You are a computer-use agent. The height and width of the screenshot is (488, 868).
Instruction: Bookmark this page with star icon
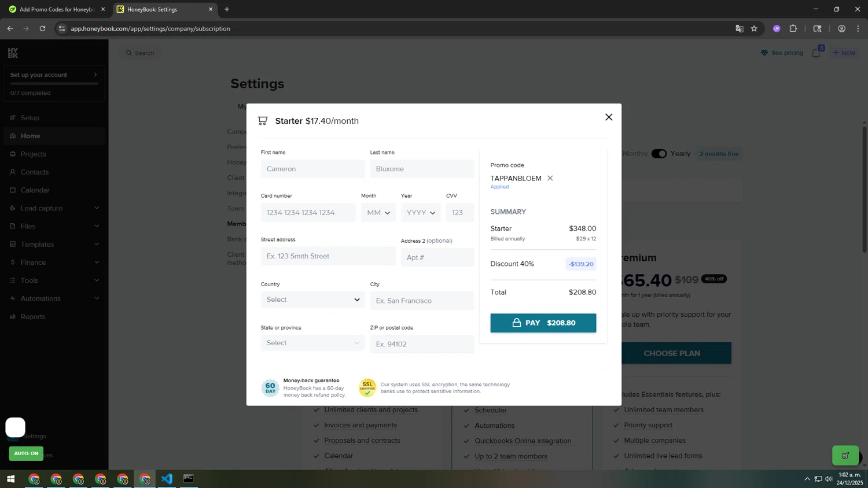(754, 28)
